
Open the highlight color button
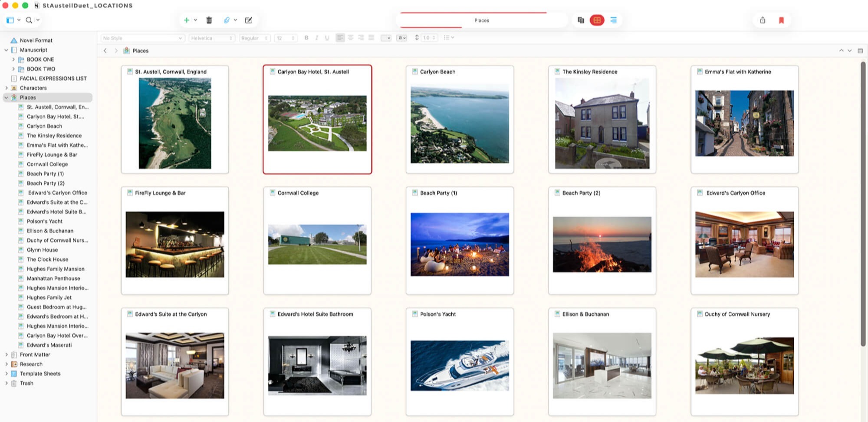point(402,38)
